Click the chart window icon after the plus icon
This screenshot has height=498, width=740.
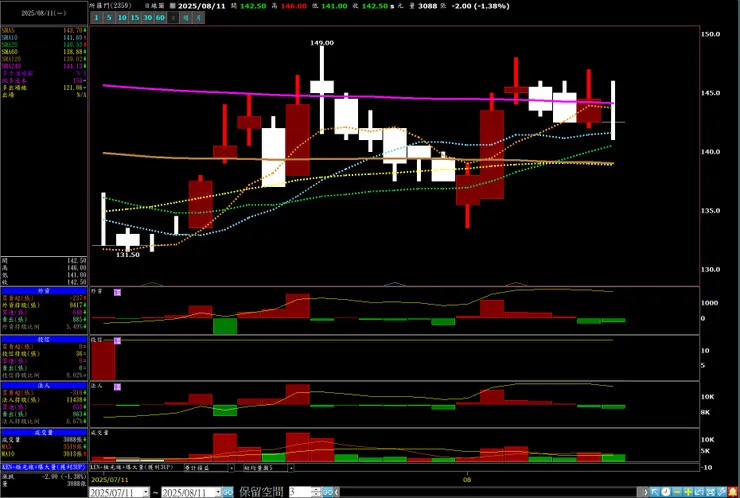[699, 492]
